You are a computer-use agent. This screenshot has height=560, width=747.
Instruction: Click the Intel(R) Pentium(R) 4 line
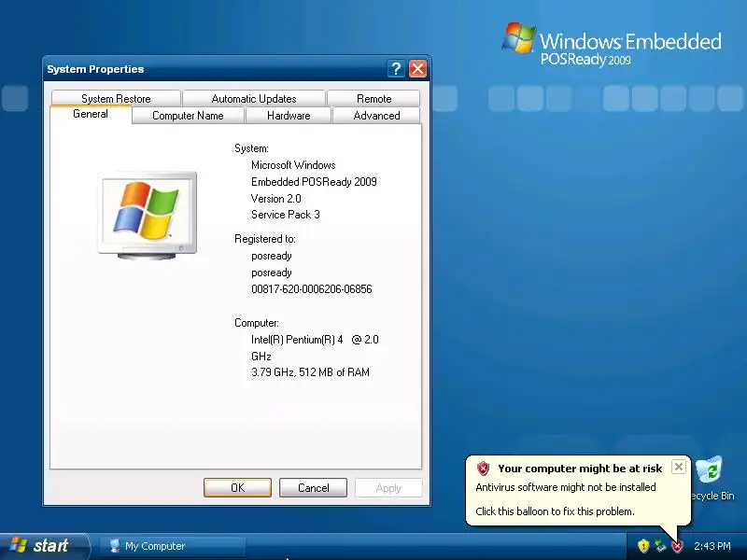(315, 340)
